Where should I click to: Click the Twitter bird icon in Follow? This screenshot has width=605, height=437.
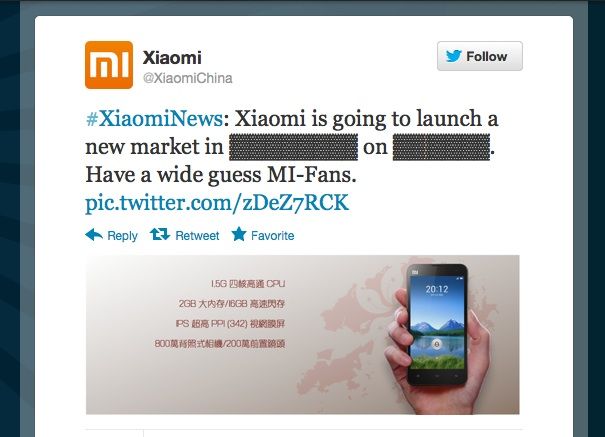point(454,56)
